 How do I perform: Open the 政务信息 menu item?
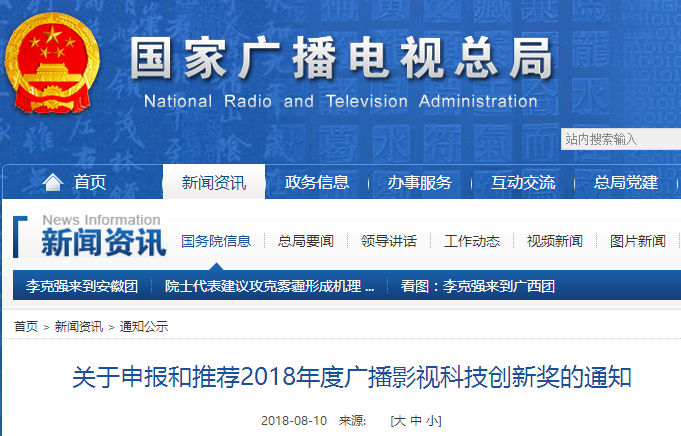(x=317, y=182)
